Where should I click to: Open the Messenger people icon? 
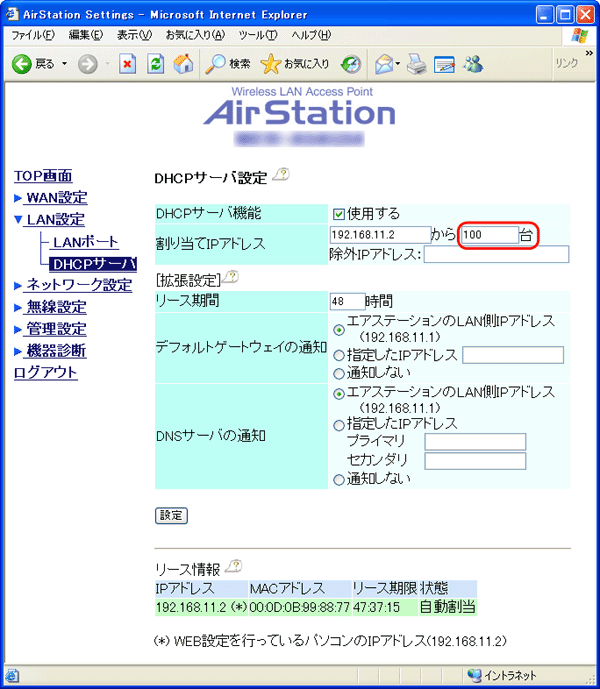473,64
